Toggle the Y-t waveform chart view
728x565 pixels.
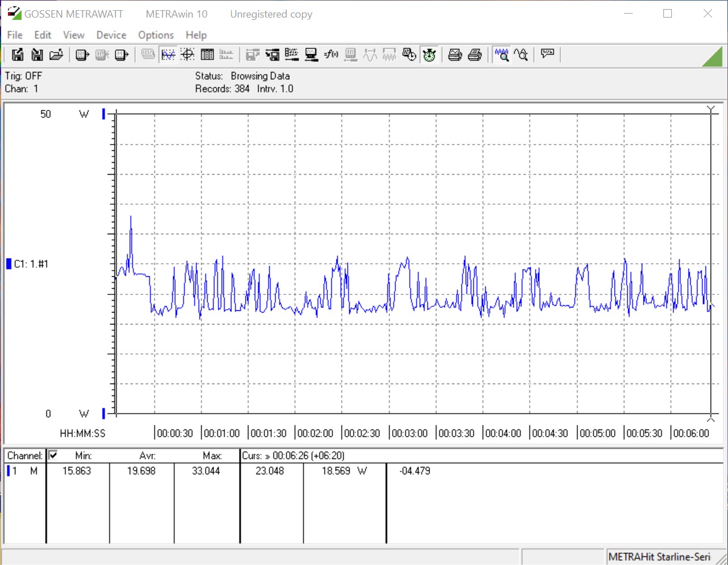(x=168, y=54)
